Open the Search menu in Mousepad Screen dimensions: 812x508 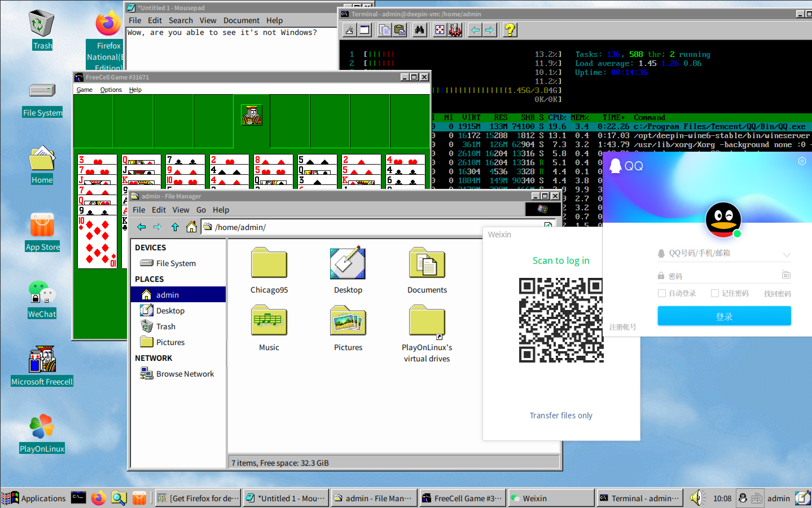click(181, 21)
